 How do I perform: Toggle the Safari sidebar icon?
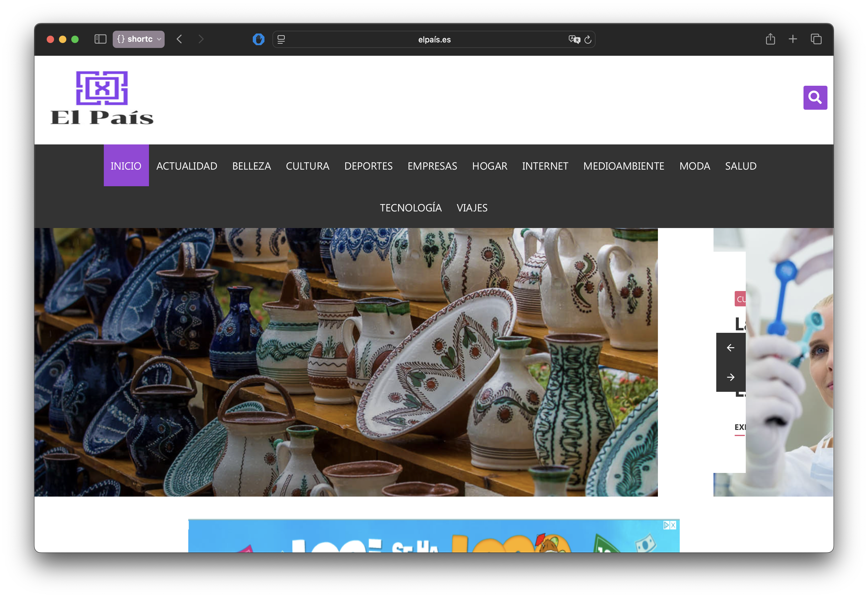(x=100, y=39)
